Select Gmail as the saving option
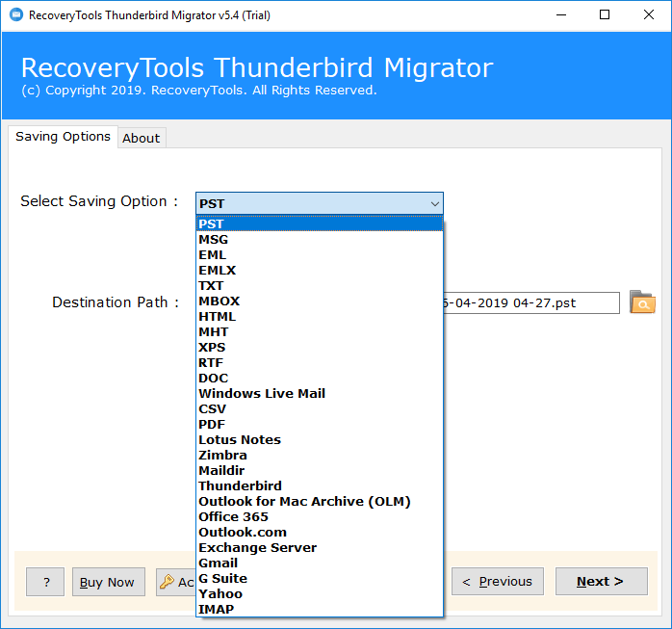 click(x=320, y=563)
